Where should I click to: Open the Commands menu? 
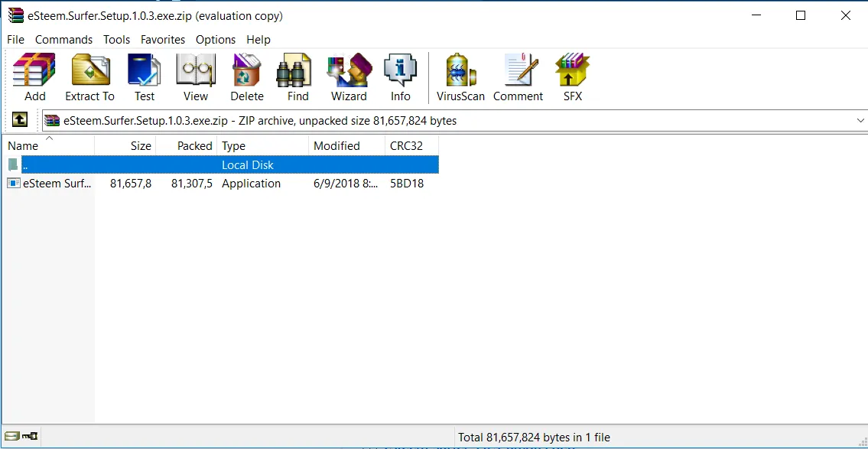pos(63,40)
